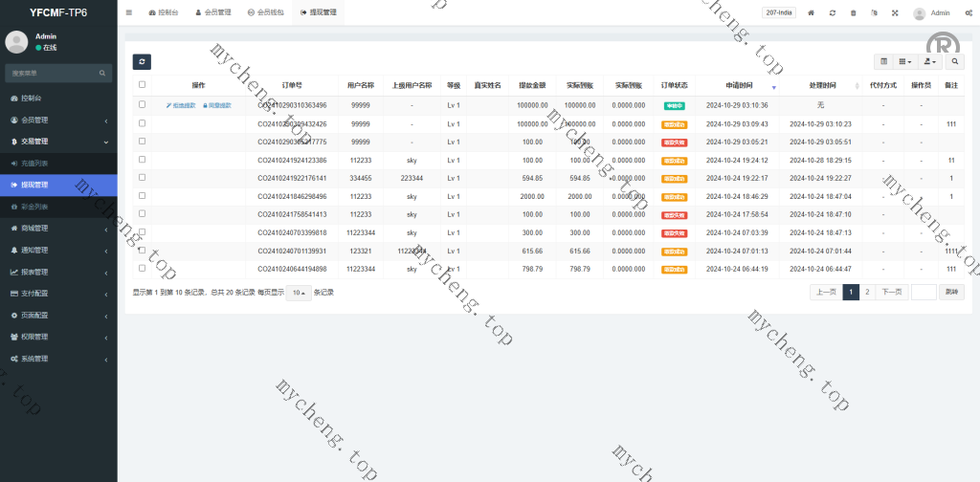
Task: Select the checkbox in the last table row
Action: tap(142, 269)
